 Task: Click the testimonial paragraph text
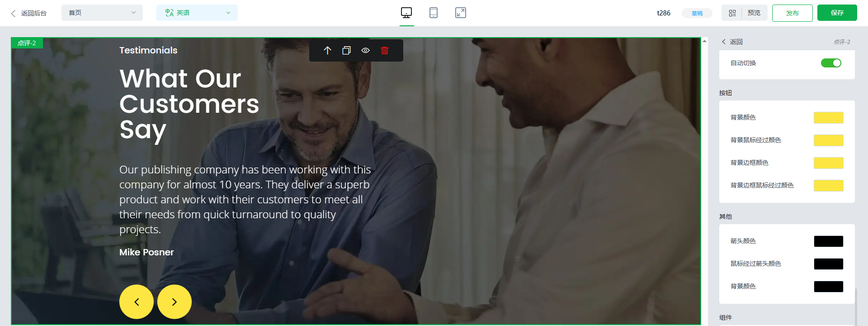tap(245, 199)
